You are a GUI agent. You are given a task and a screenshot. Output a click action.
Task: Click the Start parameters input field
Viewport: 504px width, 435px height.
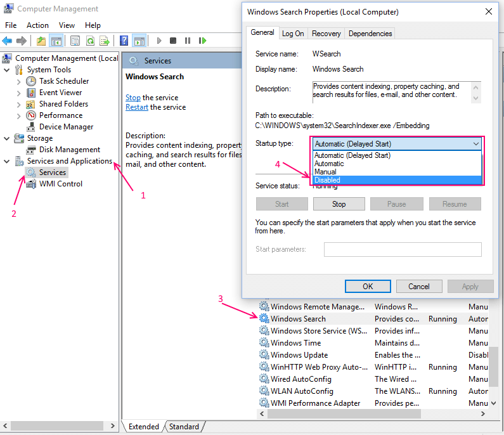point(403,249)
